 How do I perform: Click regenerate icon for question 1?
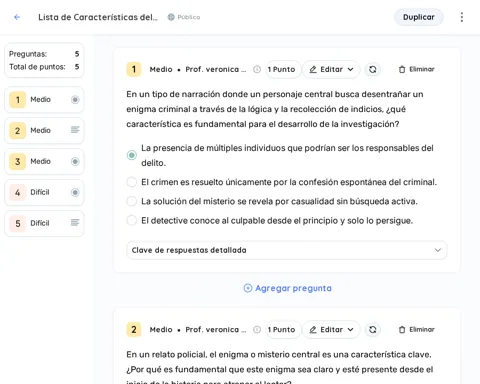pos(373,69)
